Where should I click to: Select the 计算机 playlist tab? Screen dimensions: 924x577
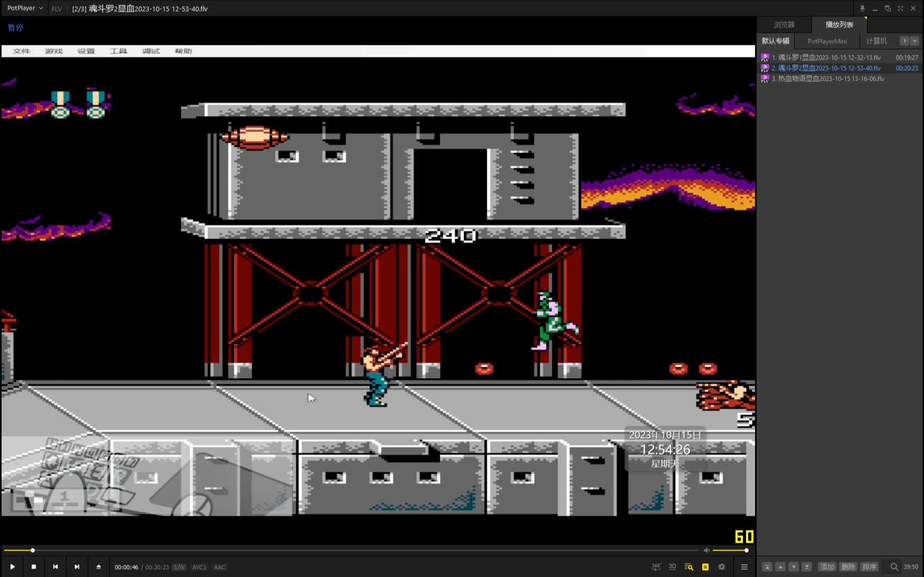pyautogui.click(x=876, y=41)
